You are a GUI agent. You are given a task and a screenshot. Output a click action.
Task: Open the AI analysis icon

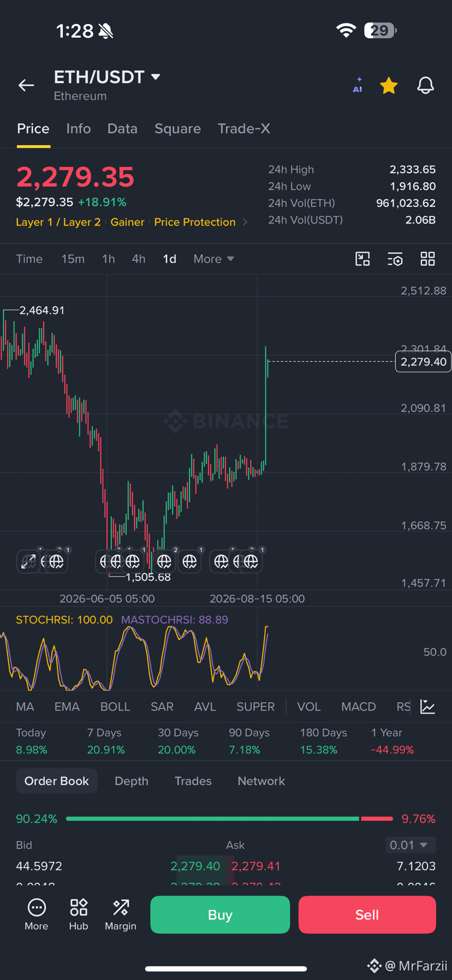coord(358,85)
